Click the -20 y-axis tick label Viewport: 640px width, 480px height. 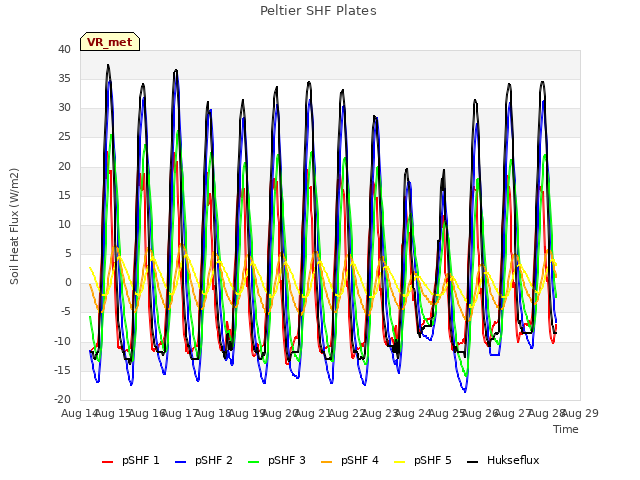pyautogui.click(x=63, y=400)
